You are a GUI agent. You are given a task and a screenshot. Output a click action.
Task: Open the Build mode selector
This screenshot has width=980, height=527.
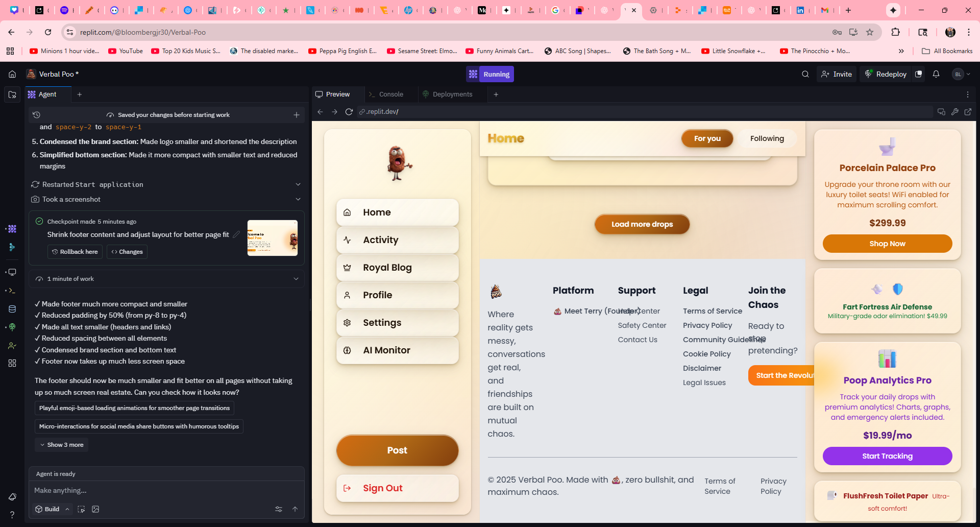pyautogui.click(x=52, y=509)
